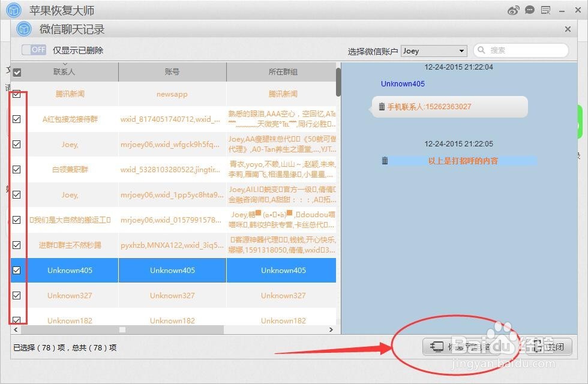Click the 账号 column header
588x384 pixels.
tap(172, 71)
